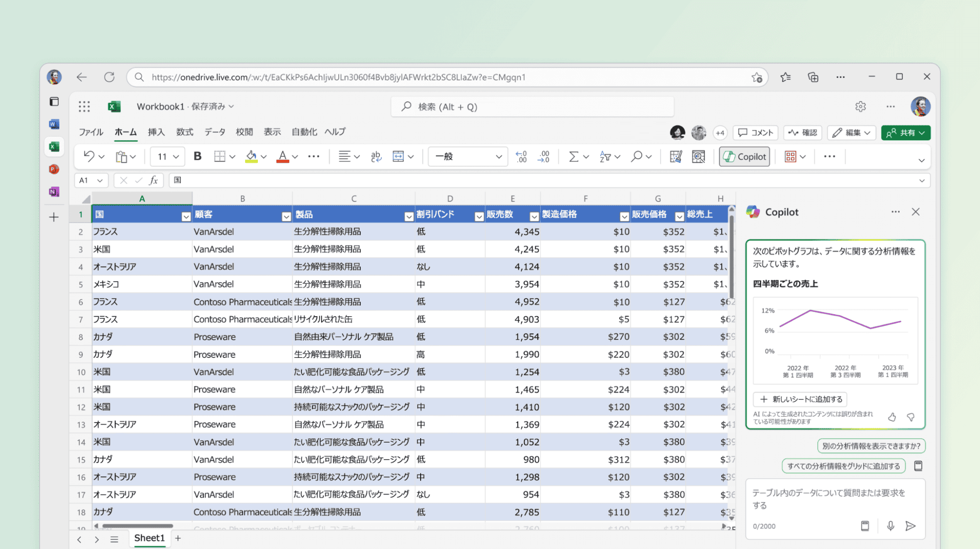
Task: Switch to the 挿入 tab
Action: click(156, 132)
